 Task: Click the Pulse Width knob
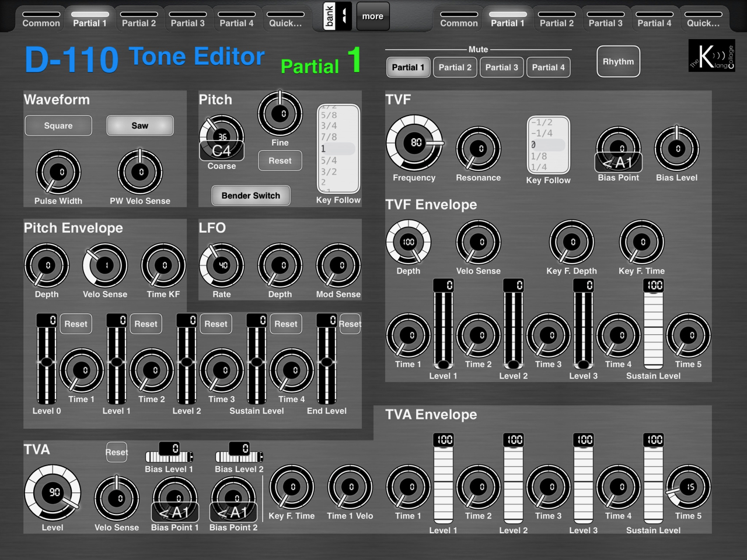pos(58,172)
